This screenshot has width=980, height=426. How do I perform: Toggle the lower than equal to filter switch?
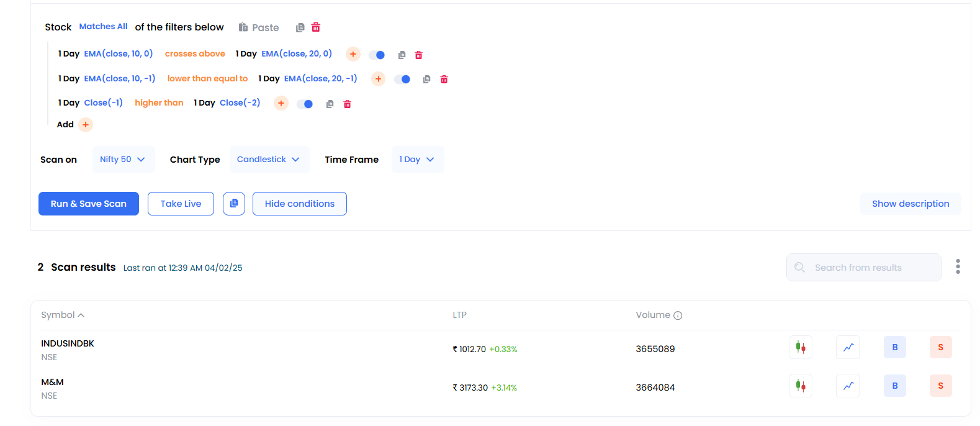point(402,79)
